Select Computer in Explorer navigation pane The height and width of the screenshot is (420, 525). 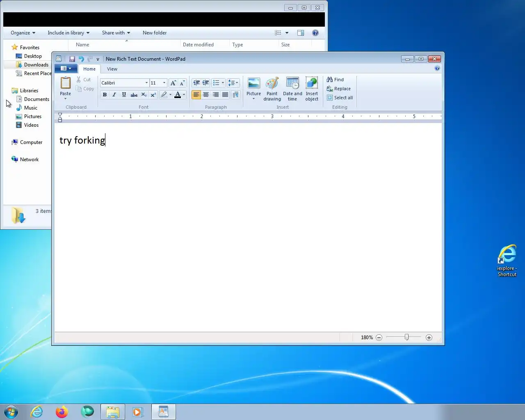coord(27,142)
